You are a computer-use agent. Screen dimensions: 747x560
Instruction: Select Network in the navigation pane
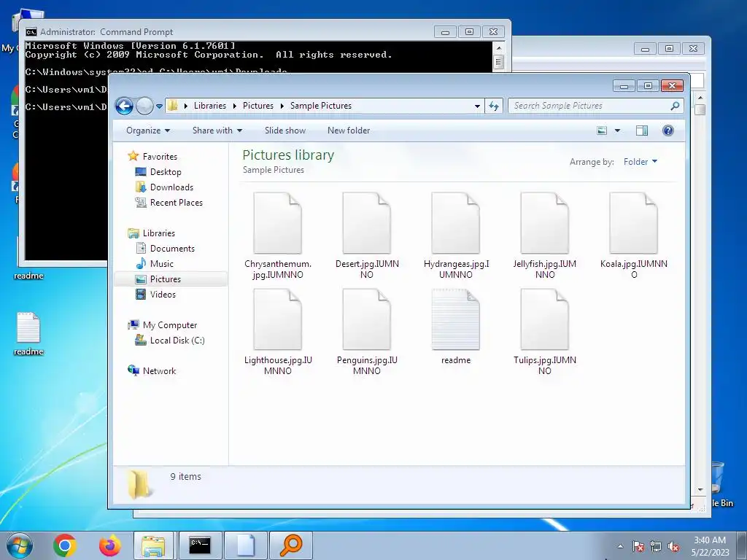point(159,371)
